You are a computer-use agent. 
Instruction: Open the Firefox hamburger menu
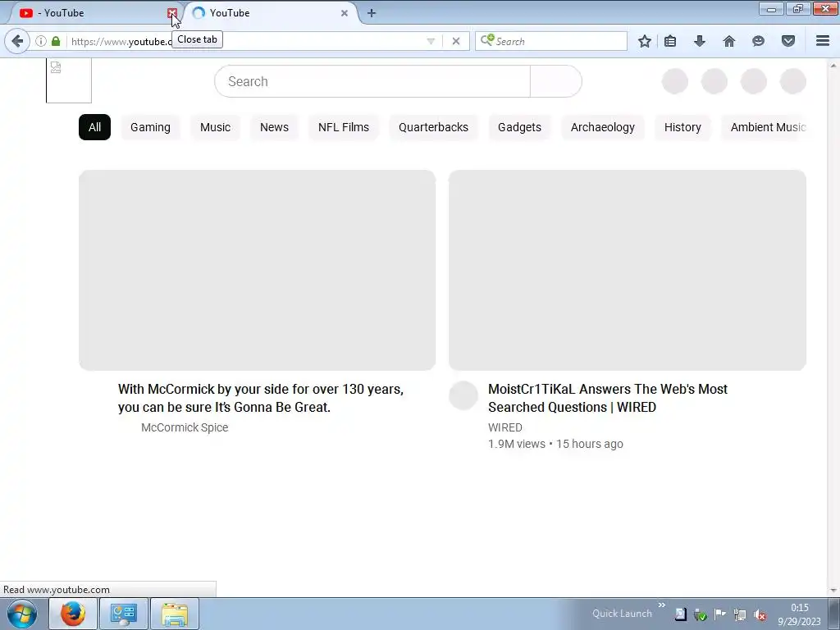click(823, 41)
